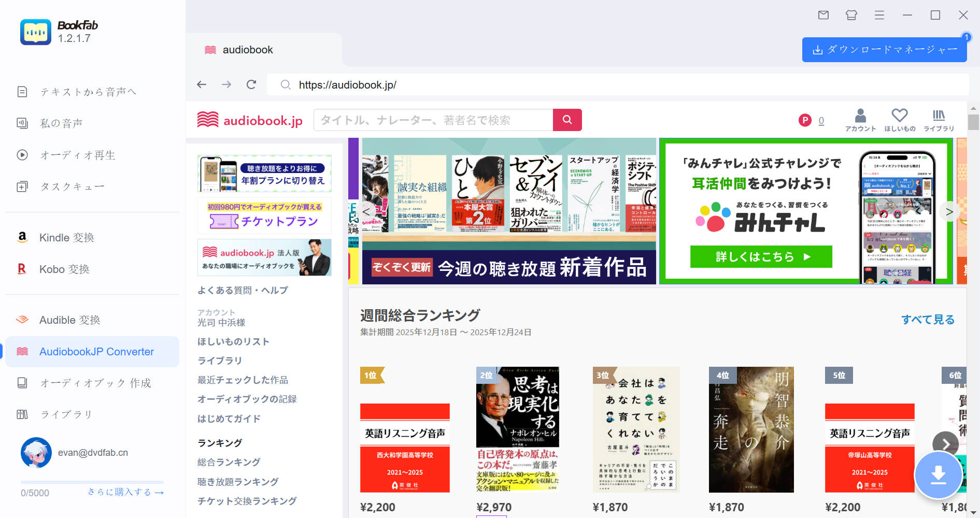
Task: Click the red search magnifier button
Action: 567,120
